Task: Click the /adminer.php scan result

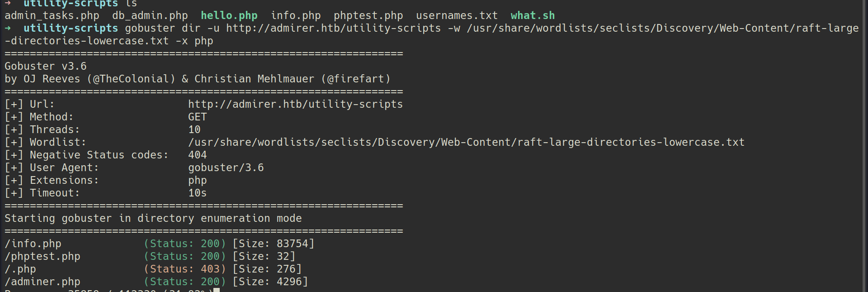Action: point(42,282)
